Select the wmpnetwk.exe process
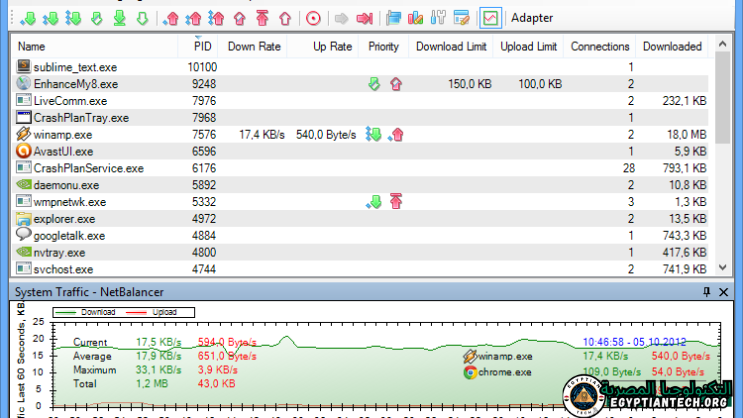 [x=360, y=202]
